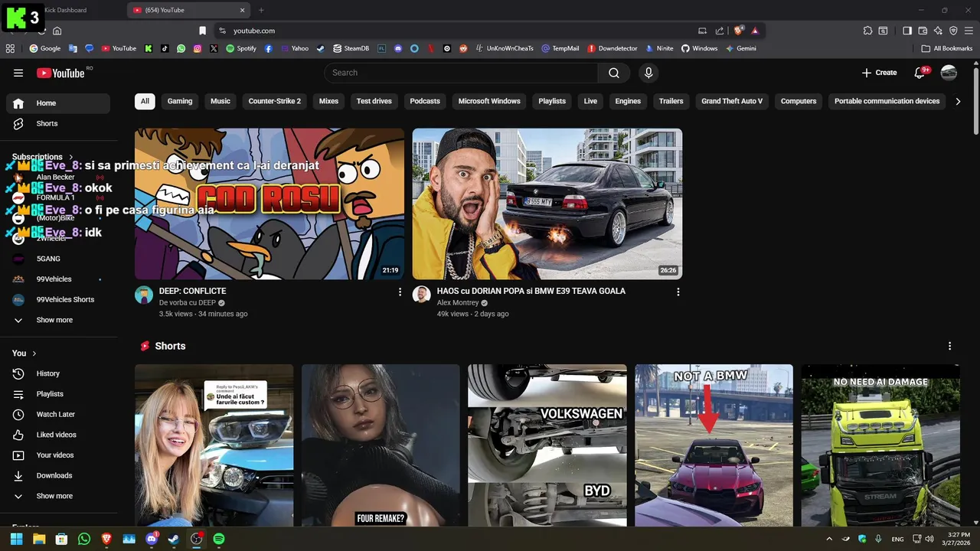
Task: Select the Music category chip
Action: (220, 101)
